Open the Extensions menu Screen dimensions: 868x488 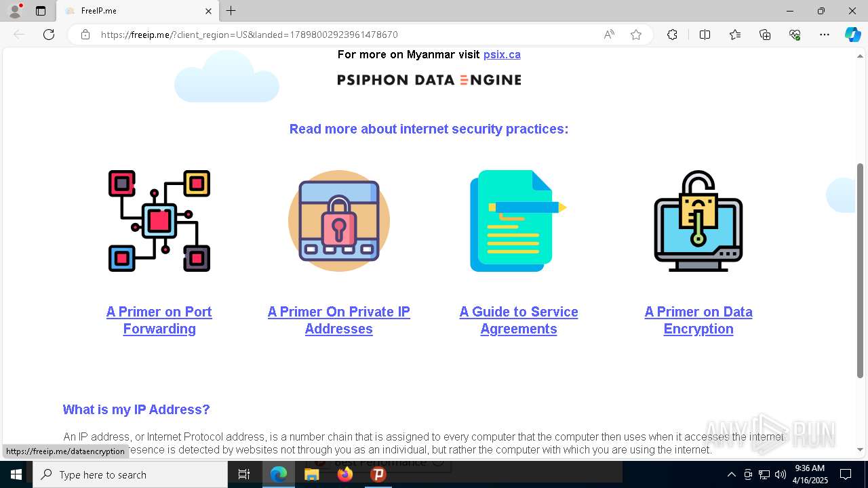[672, 35]
